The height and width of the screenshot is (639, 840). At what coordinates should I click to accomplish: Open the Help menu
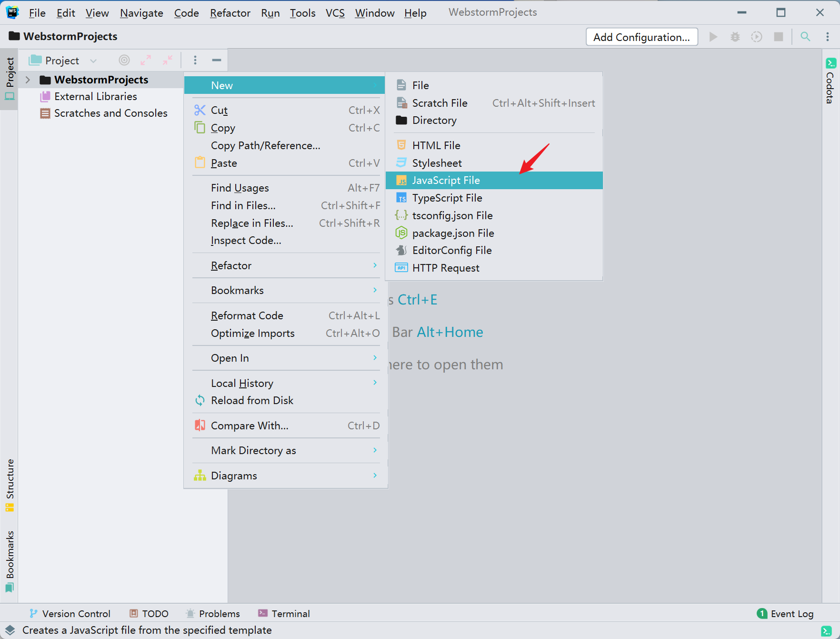[415, 13]
